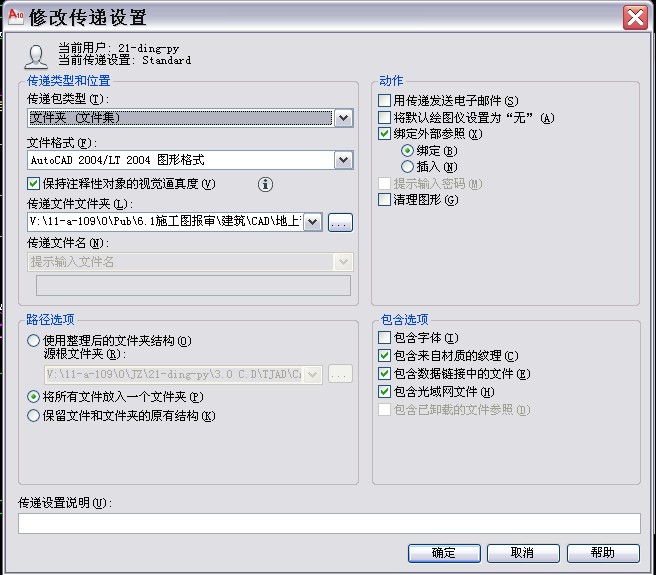Click the 路径选项 group label
The image size is (656, 575).
pos(50,319)
